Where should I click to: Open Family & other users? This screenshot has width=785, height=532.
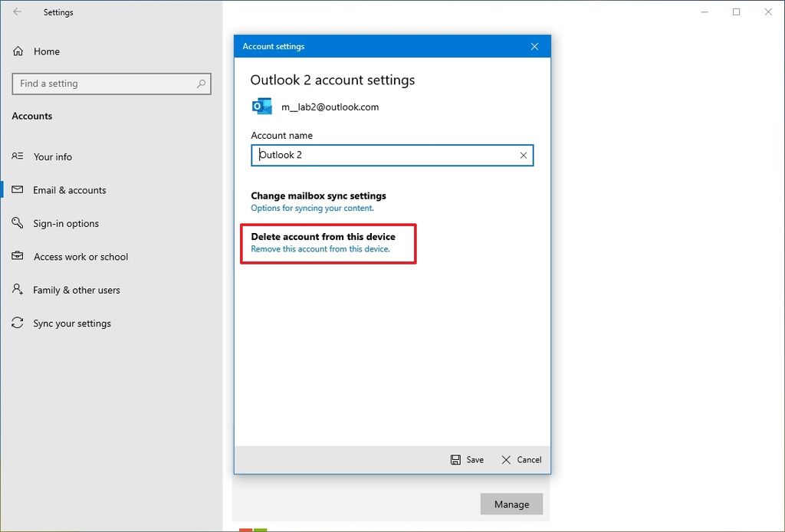tap(77, 290)
